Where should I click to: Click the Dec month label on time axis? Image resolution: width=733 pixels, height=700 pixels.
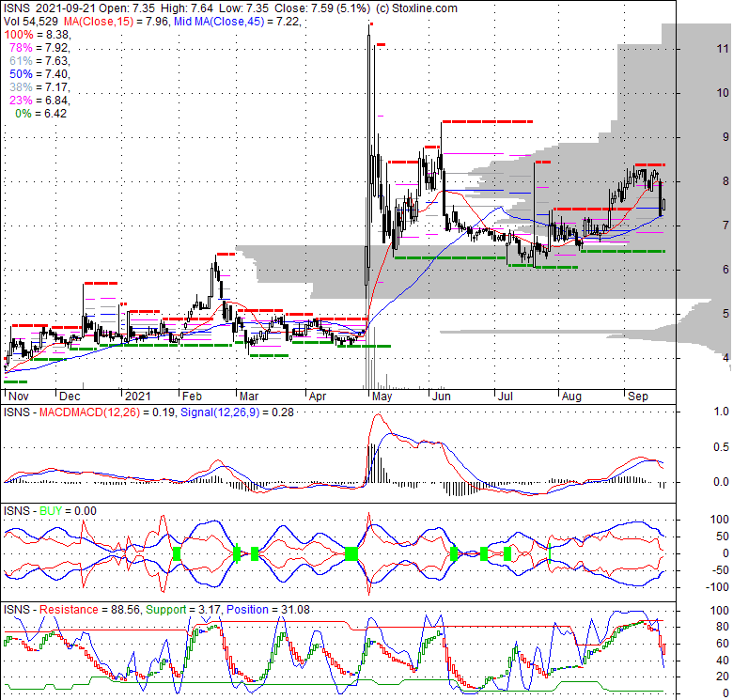click(x=70, y=397)
